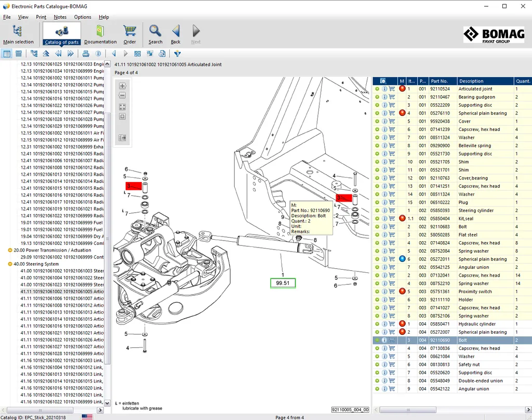532x420 pixels.
Task: Click the red marker in the Kit,seal row
Action: coord(402,219)
